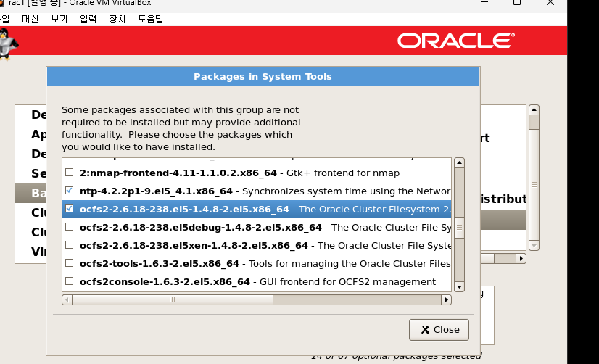Click background list horizontal scroll right arrow
This screenshot has height=364, width=599.
pyautogui.click(x=521, y=259)
